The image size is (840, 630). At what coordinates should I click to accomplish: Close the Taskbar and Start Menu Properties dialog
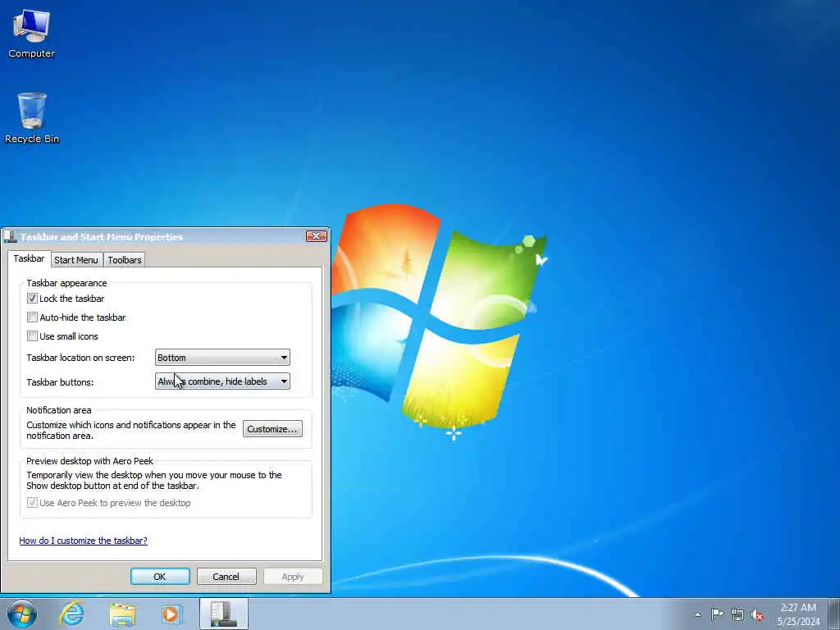[316, 236]
